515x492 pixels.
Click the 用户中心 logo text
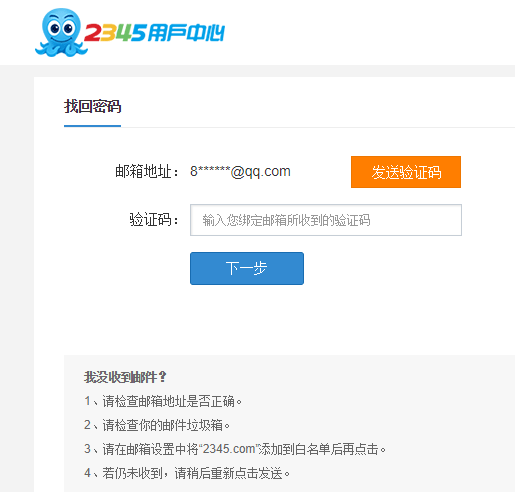[186, 33]
